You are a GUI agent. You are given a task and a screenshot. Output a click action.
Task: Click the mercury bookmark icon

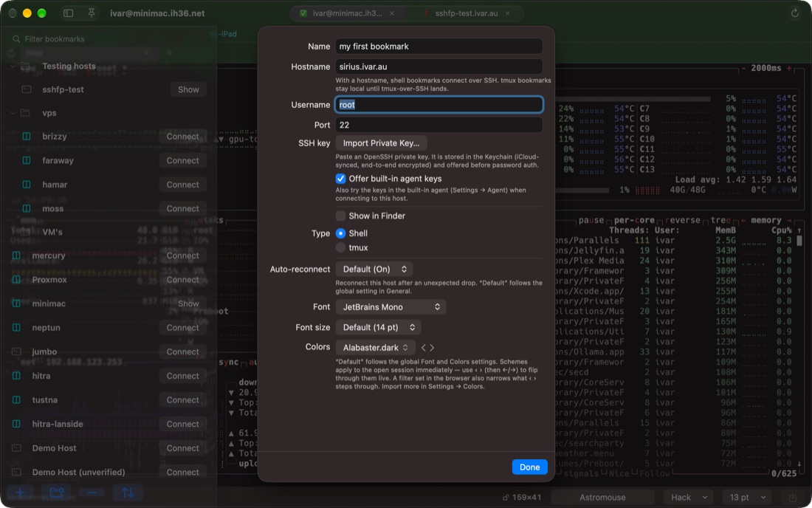[x=16, y=255]
